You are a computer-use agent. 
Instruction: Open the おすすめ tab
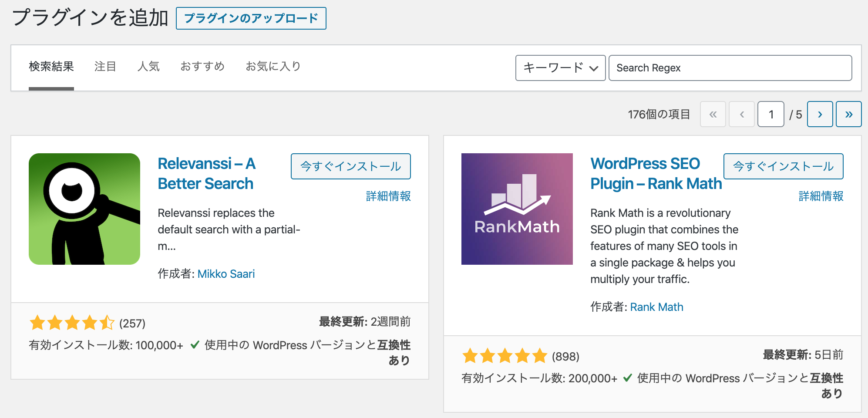coord(202,67)
